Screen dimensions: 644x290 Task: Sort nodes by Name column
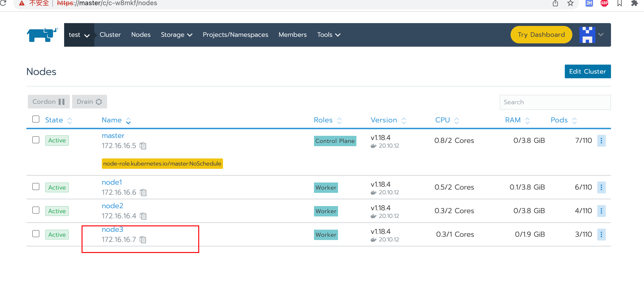coord(116,120)
